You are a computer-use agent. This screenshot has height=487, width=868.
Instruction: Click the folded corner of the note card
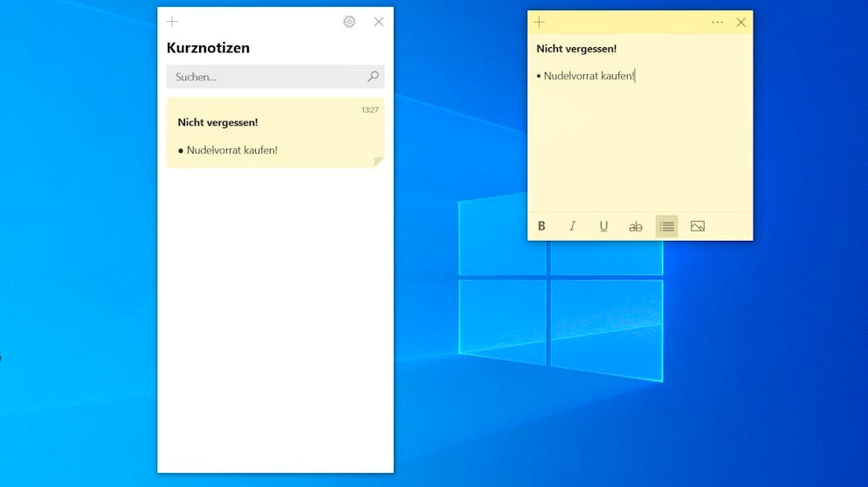pos(378,162)
